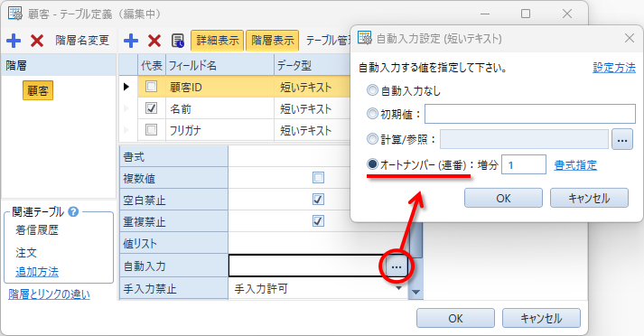Click 階層名変更 in the toolbar
This screenshot has height=336, width=644.
pos(82,41)
